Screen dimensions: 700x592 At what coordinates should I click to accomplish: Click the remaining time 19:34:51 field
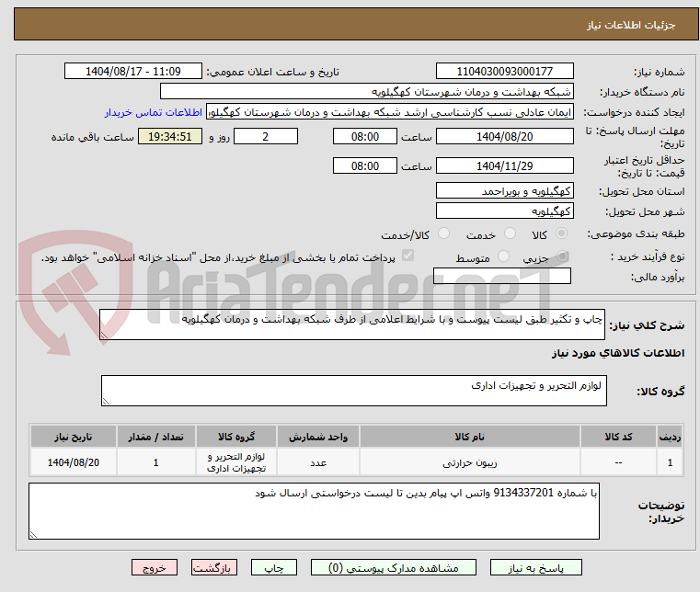pyautogui.click(x=169, y=136)
